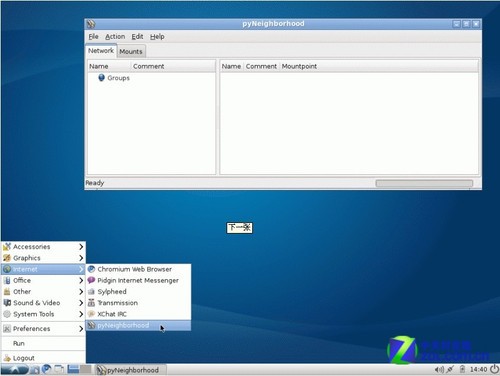Expand the Accessories arrow chevron

[x=81, y=247]
